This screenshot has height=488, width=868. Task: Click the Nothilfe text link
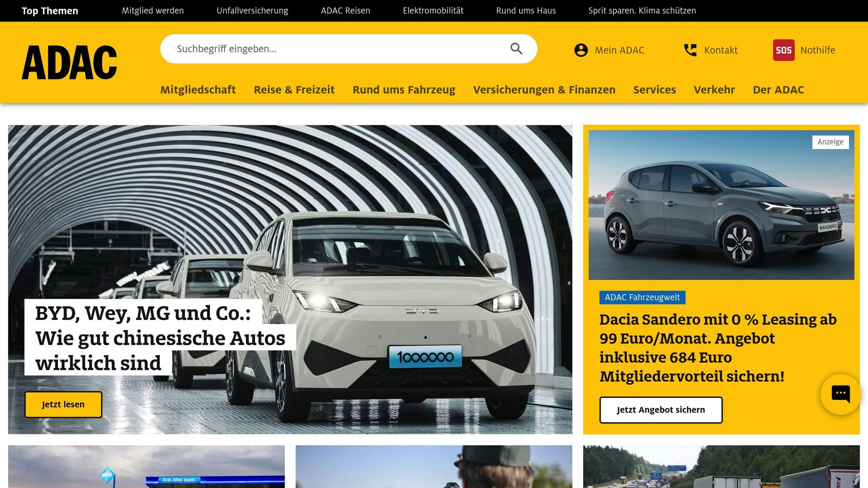click(x=818, y=50)
